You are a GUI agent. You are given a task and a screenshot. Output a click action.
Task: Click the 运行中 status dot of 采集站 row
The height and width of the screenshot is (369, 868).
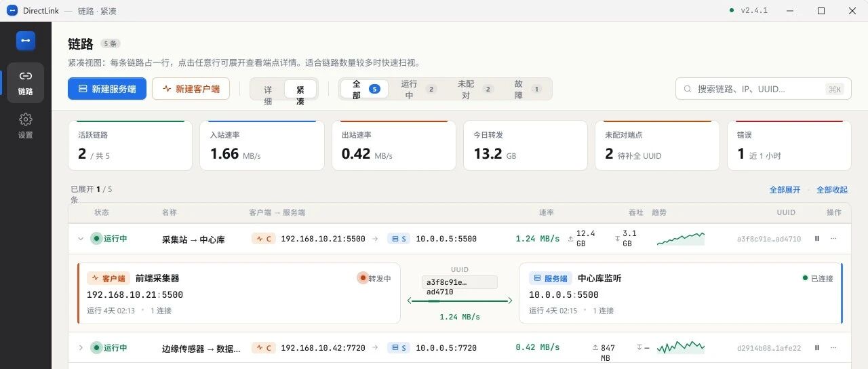pos(96,239)
